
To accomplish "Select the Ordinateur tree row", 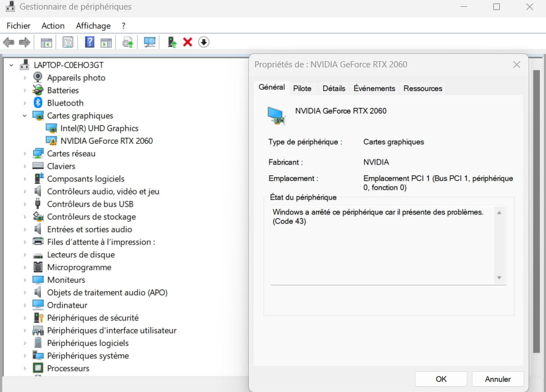I will tap(60, 306).
